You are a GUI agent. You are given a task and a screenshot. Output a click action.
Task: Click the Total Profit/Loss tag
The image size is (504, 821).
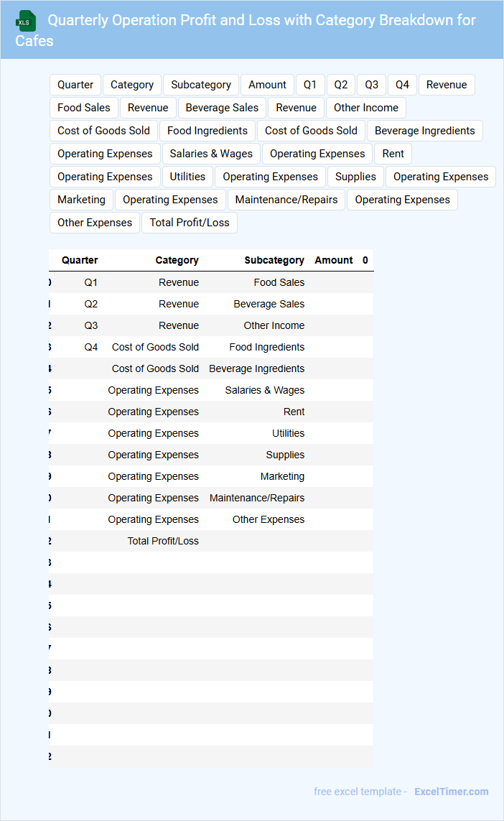[x=190, y=223]
